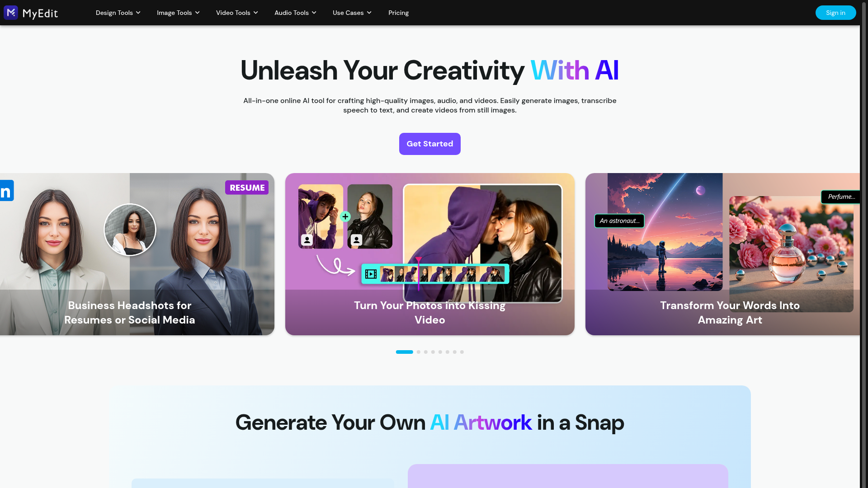Click the Sign in button

click(x=835, y=13)
